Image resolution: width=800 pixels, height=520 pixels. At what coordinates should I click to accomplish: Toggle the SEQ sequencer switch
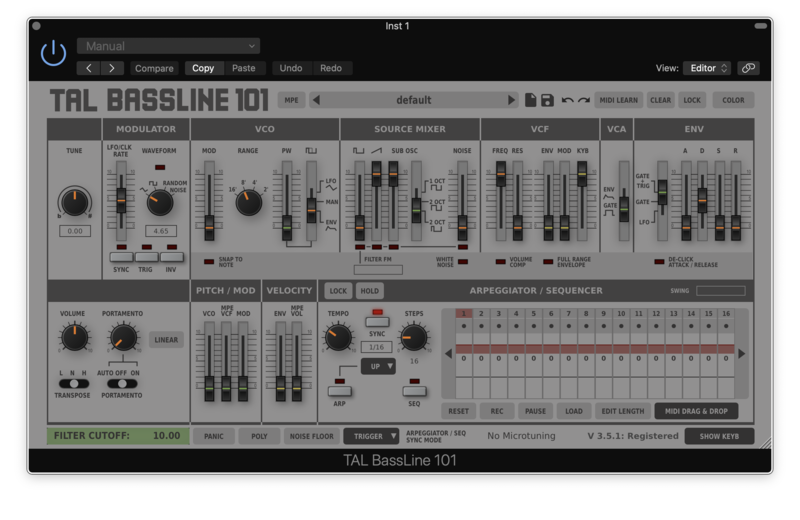pyautogui.click(x=414, y=391)
